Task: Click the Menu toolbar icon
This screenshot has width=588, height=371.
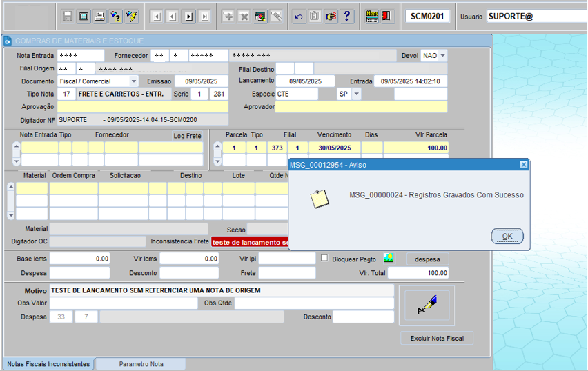Action: pyautogui.click(x=372, y=16)
